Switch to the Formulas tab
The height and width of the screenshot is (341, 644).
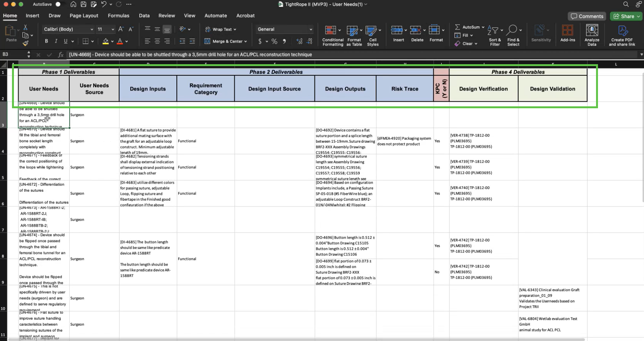(x=118, y=16)
